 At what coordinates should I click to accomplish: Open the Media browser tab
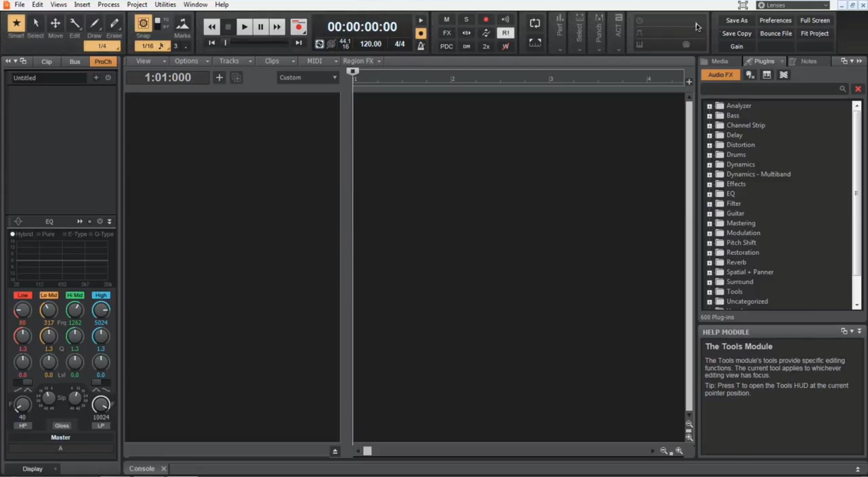tap(719, 61)
